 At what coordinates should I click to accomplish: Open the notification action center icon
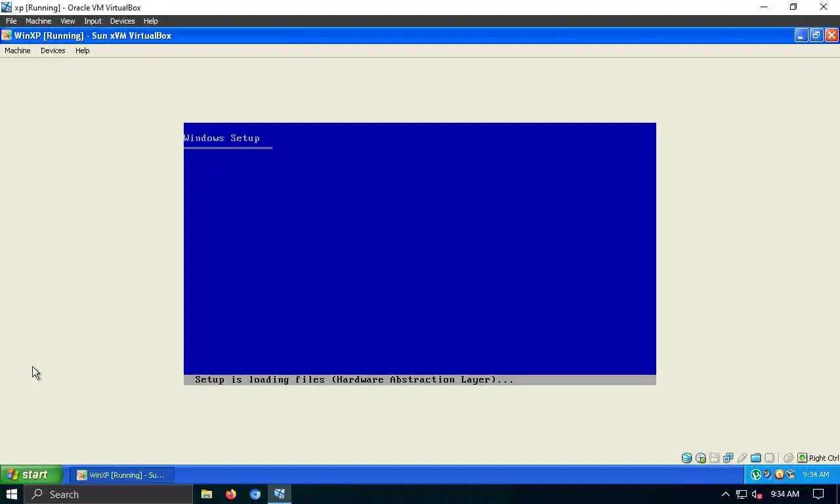(818, 494)
